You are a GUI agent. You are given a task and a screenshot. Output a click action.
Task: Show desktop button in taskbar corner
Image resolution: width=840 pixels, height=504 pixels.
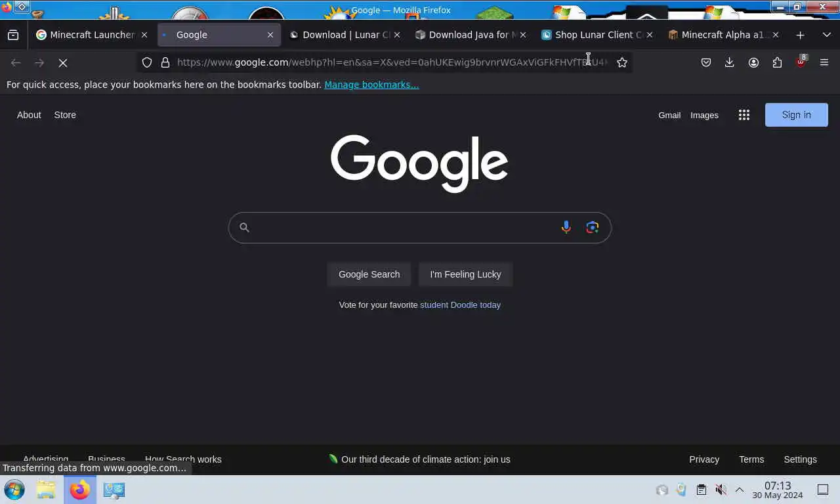pos(822,490)
